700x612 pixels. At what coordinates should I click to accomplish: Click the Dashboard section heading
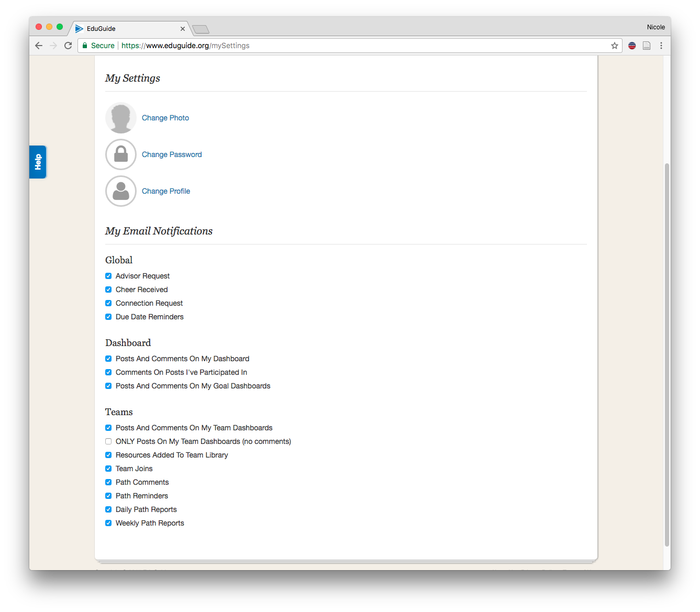(128, 343)
